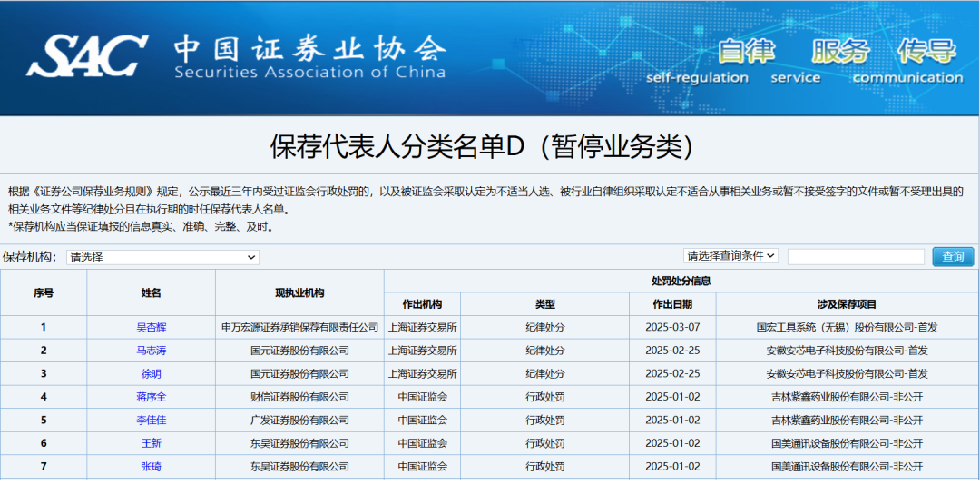Click the 作出日期 column header
The height and width of the screenshot is (495, 980).
pyautogui.click(x=672, y=304)
